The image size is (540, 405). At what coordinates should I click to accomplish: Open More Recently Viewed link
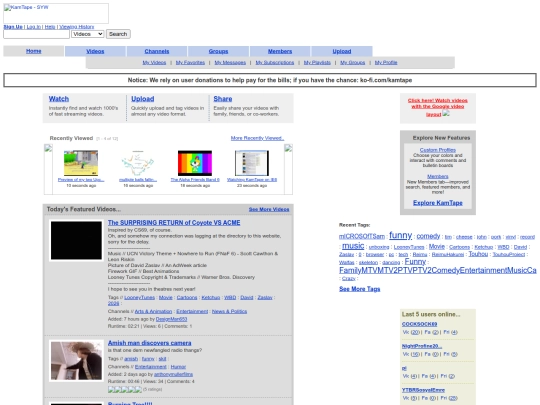point(258,138)
